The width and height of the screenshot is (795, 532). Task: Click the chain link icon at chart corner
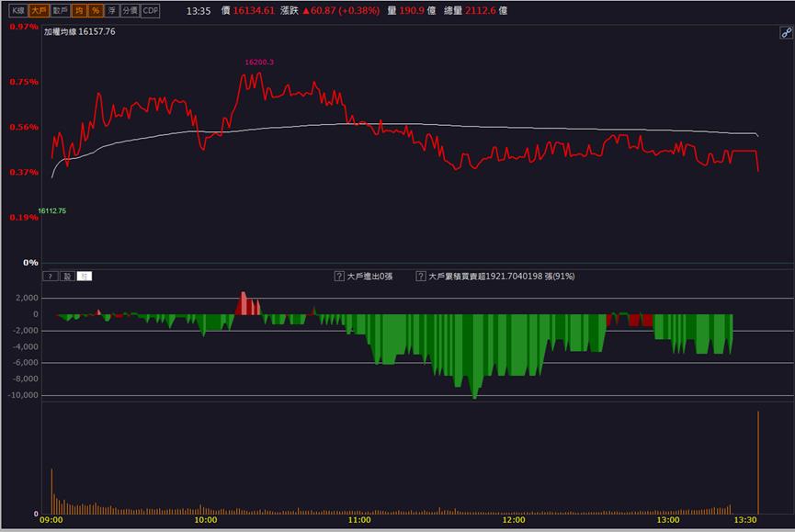tap(786, 33)
